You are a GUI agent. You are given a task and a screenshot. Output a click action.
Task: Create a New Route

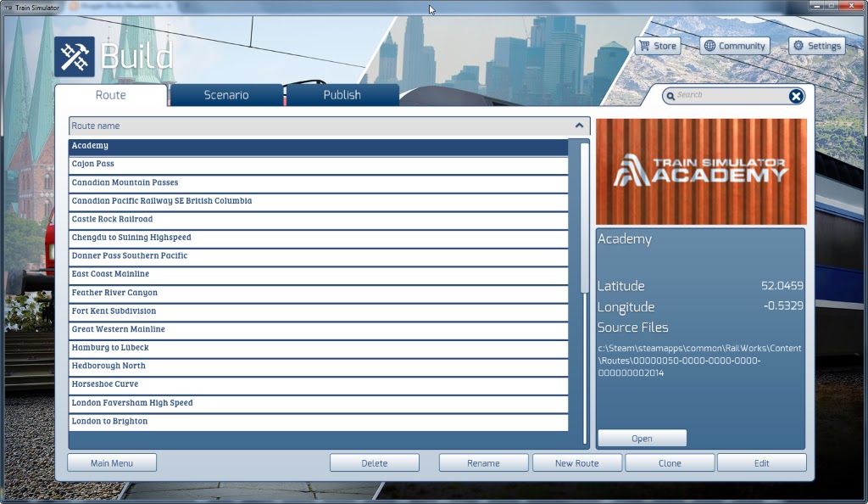pos(576,462)
